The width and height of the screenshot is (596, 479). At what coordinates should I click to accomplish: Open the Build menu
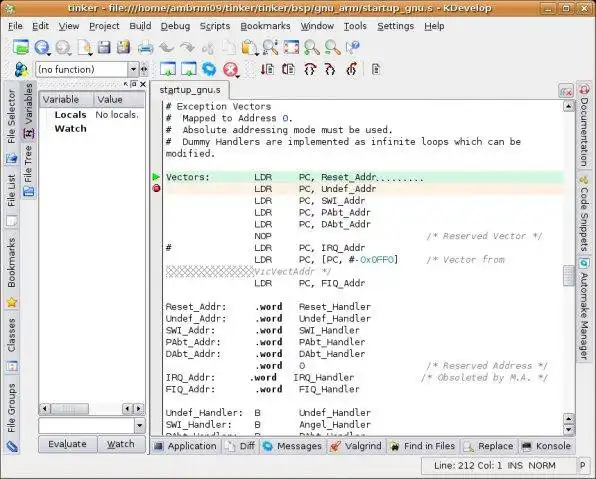pyautogui.click(x=140, y=26)
